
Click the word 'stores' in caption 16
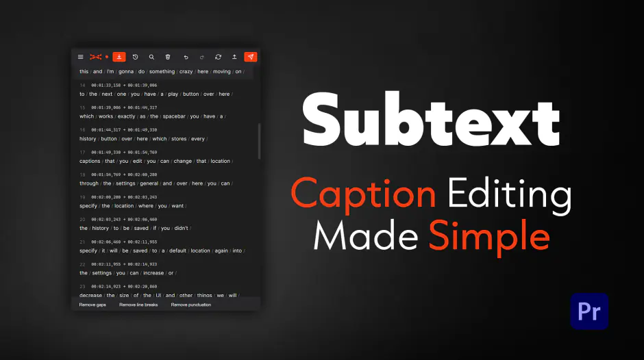[179, 139]
